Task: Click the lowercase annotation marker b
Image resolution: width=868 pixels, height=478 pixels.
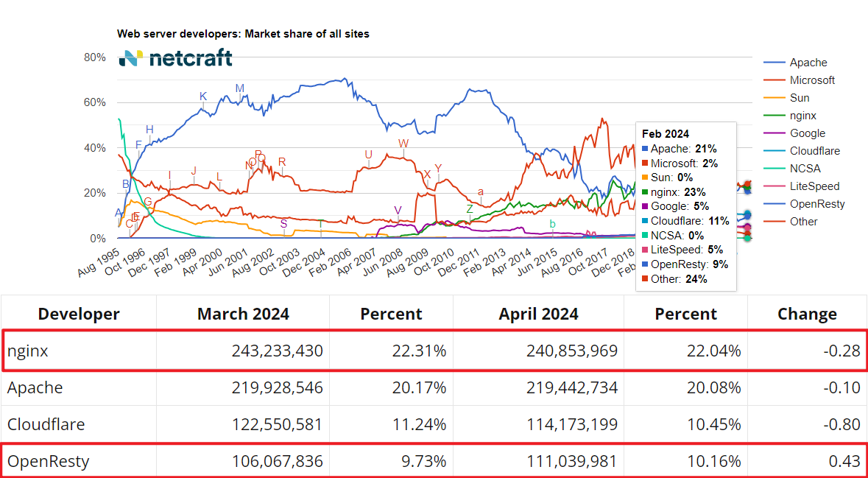Action: (552, 224)
